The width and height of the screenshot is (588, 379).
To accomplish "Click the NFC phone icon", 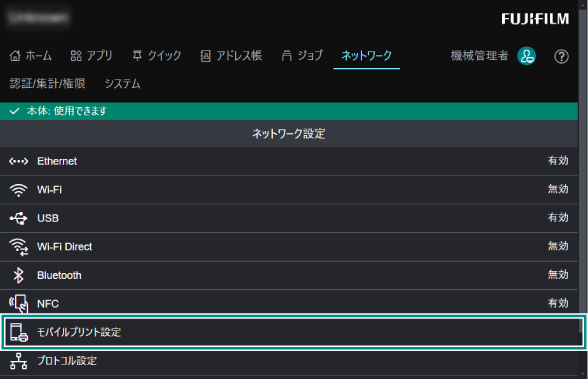I will coord(18,303).
